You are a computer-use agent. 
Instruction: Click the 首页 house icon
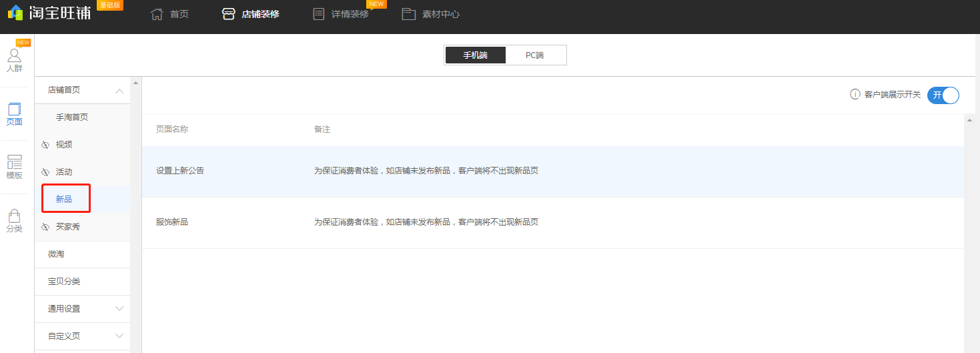click(157, 14)
